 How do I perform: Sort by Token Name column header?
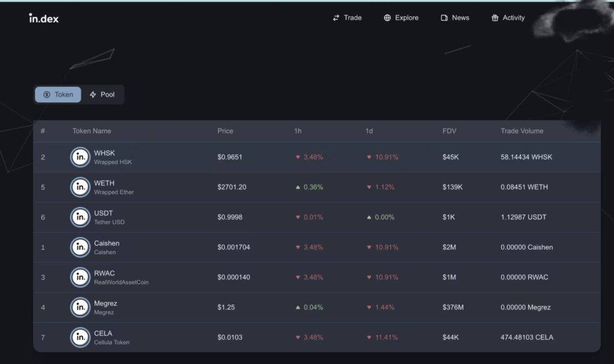coord(92,131)
